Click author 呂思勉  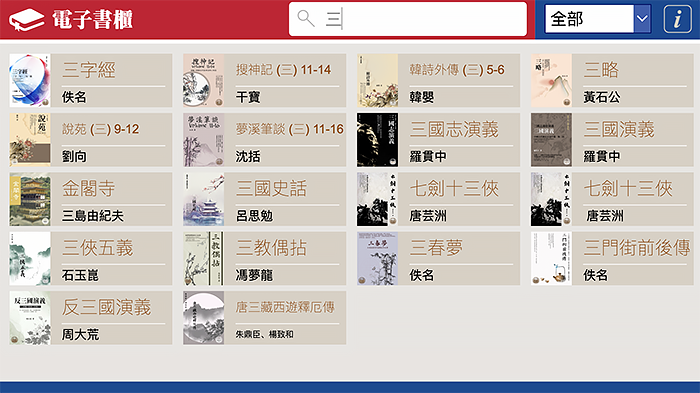coord(254,216)
